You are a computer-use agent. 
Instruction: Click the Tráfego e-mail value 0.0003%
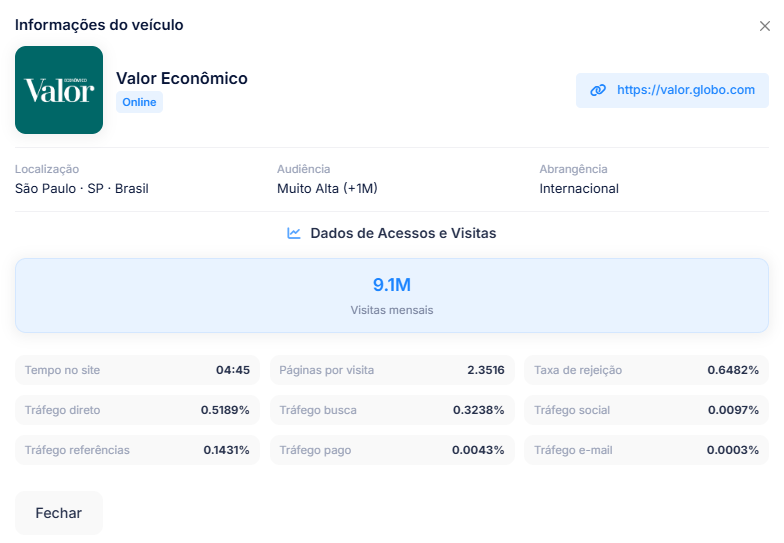tap(733, 450)
